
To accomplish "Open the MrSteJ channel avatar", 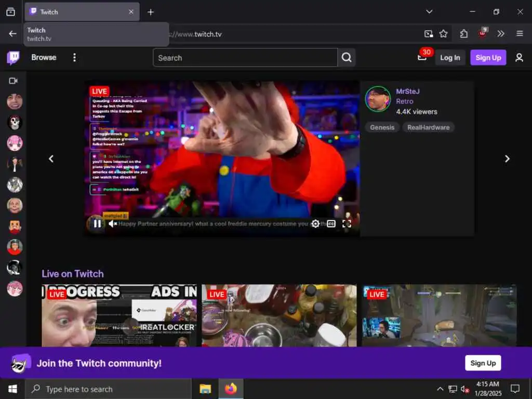I will pos(378,99).
